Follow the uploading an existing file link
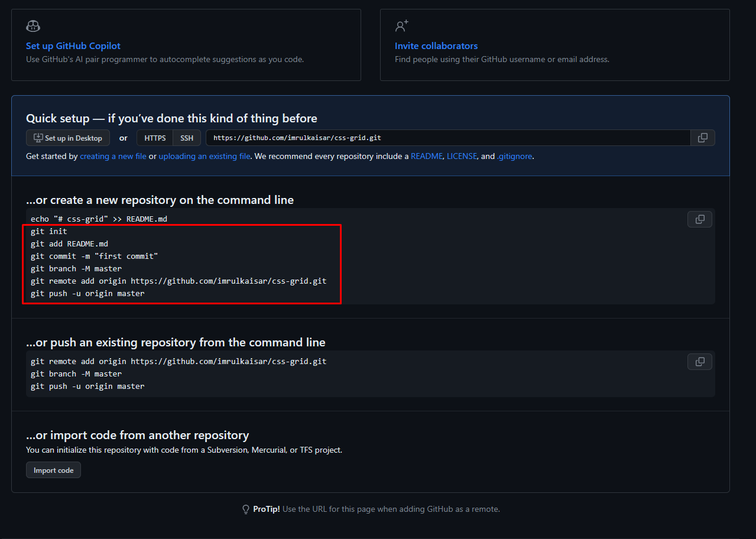 coord(205,157)
